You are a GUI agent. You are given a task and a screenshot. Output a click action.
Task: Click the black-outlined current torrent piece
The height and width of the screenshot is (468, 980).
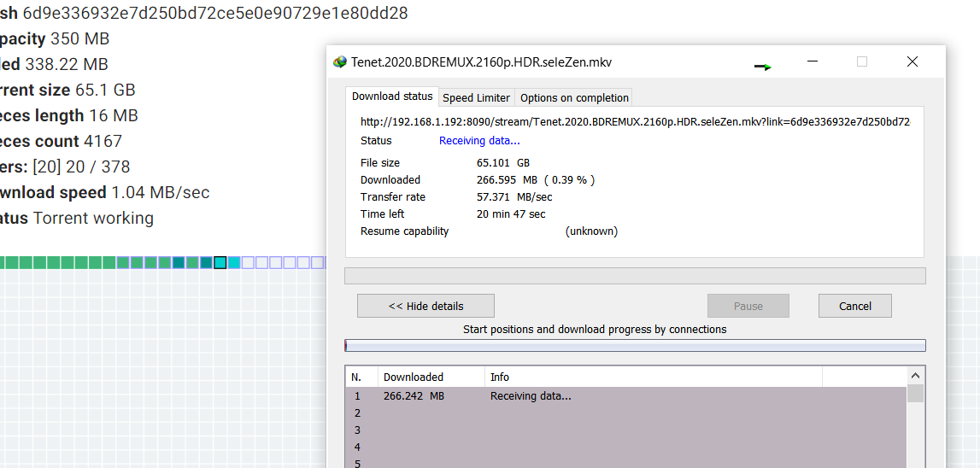[220, 262]
